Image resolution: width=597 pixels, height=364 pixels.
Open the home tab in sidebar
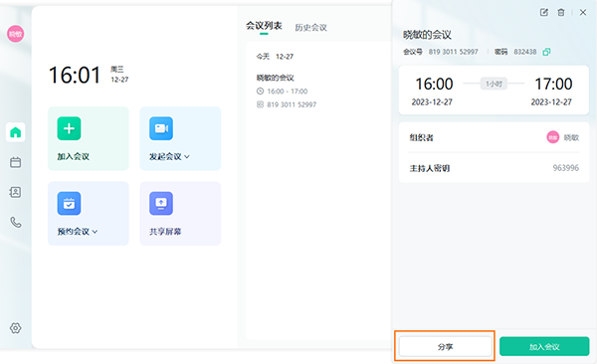[16, 132]
